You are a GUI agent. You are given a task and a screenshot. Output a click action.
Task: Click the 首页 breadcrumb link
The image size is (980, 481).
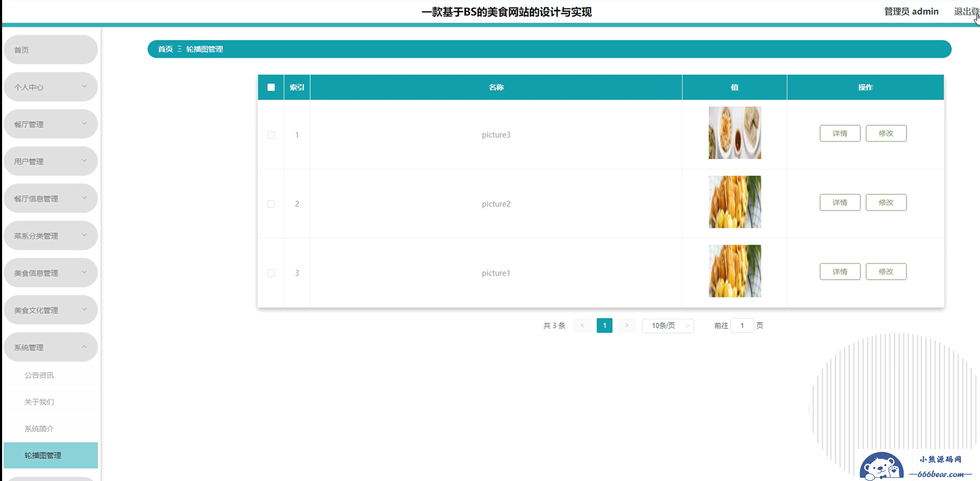165,49
